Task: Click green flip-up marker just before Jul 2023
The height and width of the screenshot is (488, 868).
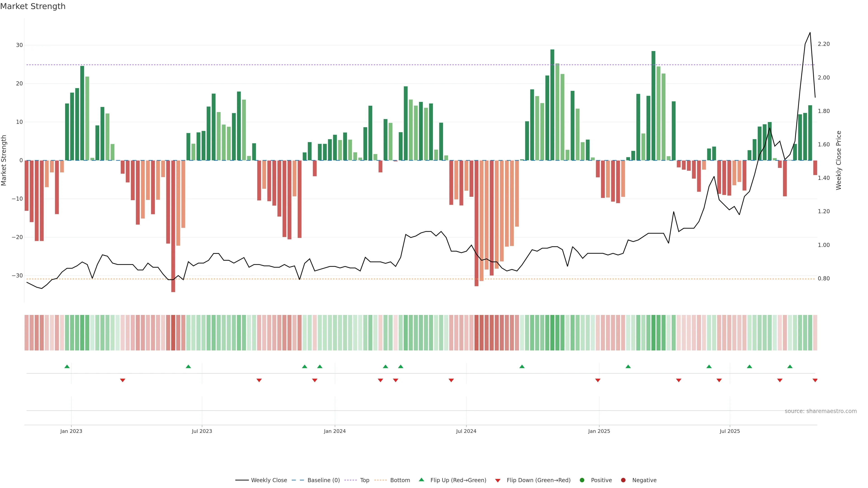Action: click(x=188, y=366)
